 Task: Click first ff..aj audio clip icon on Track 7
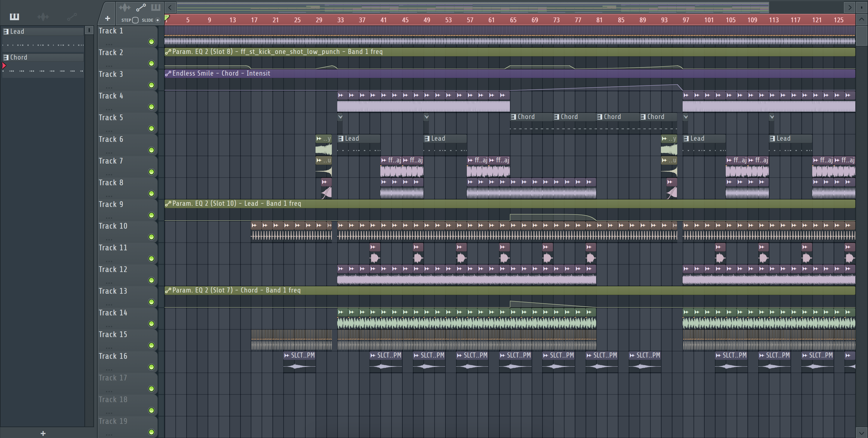(x=384, y=160)
